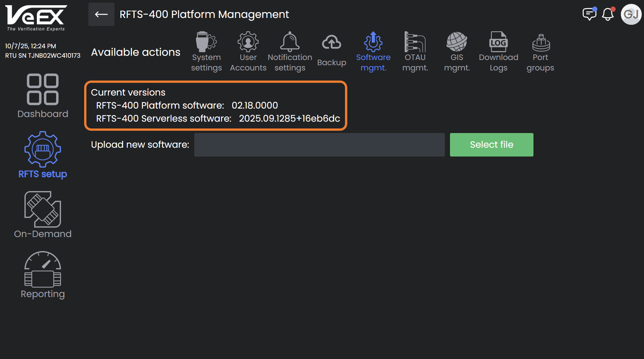The height and width of the screenshot is (359, 644).
Task: Open Download Logs action
Action: (498, 52)
